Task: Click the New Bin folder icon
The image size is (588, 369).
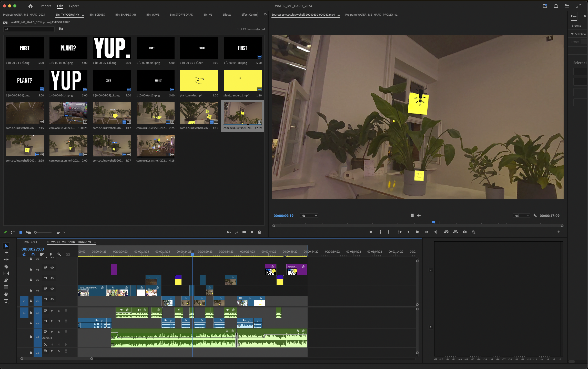Action: pyautogui.click(x=244, y=232)
